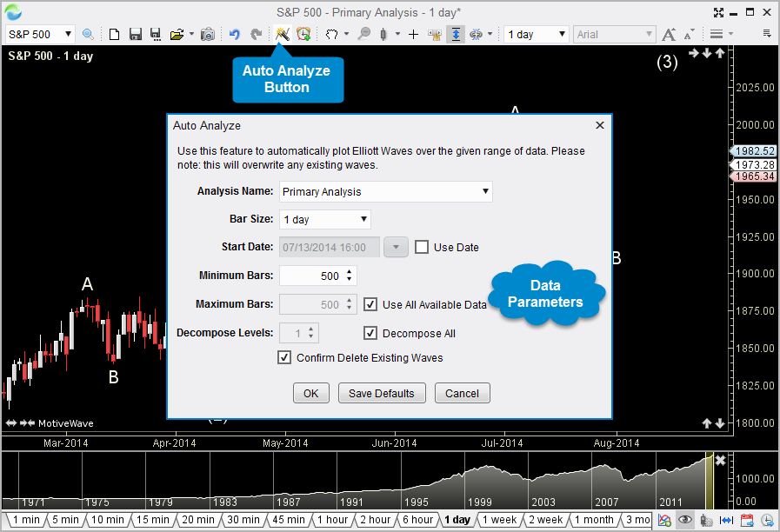
Task: Click the chain link icon in toolbar
Action: (476, 34)
